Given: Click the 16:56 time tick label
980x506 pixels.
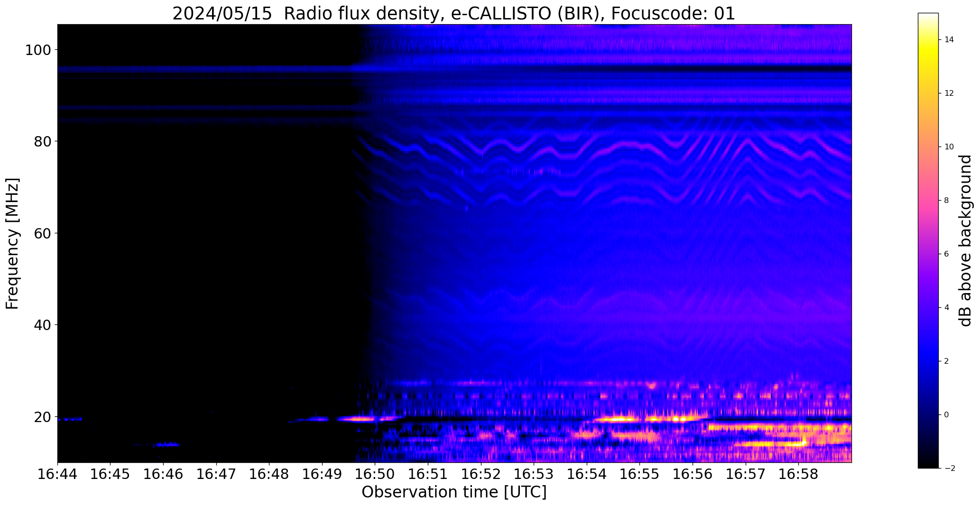Looking at the screenshot, I should point(693,474).
